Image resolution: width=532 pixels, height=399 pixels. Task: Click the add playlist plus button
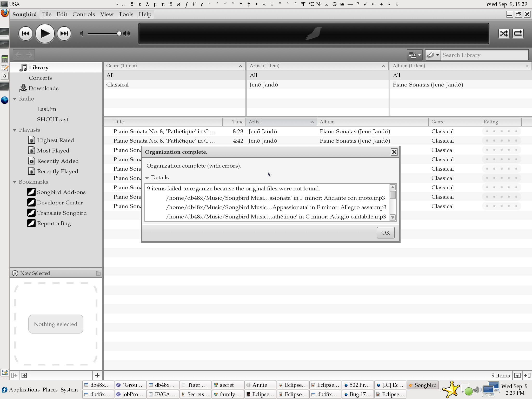(97, 375)
